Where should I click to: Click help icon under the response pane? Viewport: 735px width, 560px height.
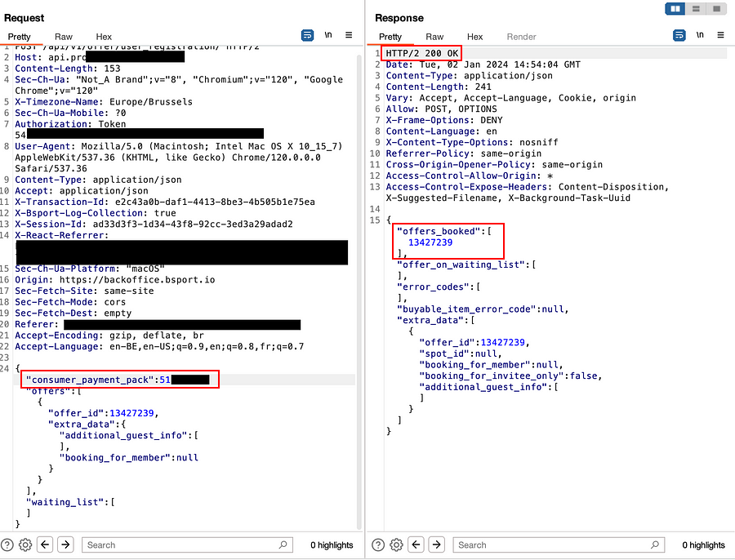tap(379, 544)
